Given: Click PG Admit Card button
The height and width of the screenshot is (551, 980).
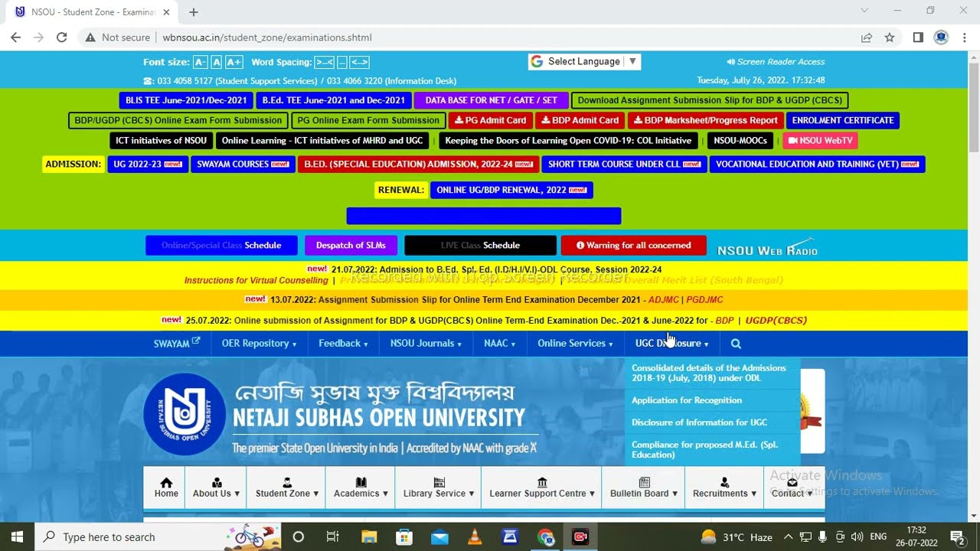Looking at the screenshot, I should point(490,120).
